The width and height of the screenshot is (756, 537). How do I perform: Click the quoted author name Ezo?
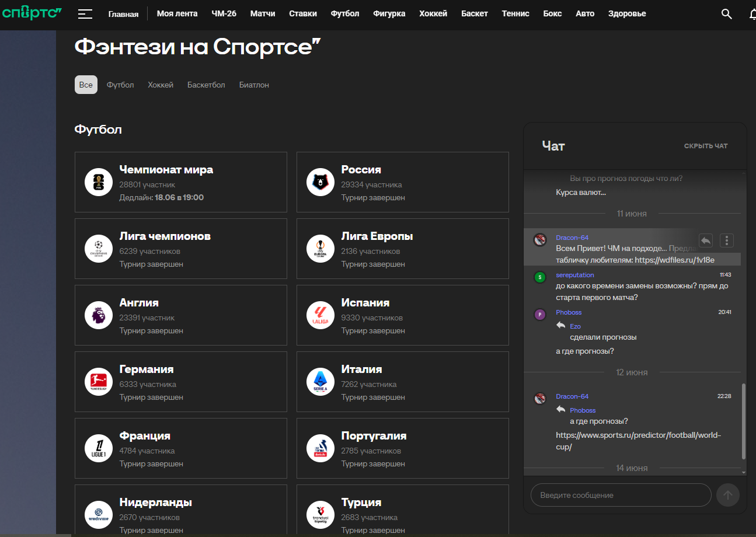575,326
